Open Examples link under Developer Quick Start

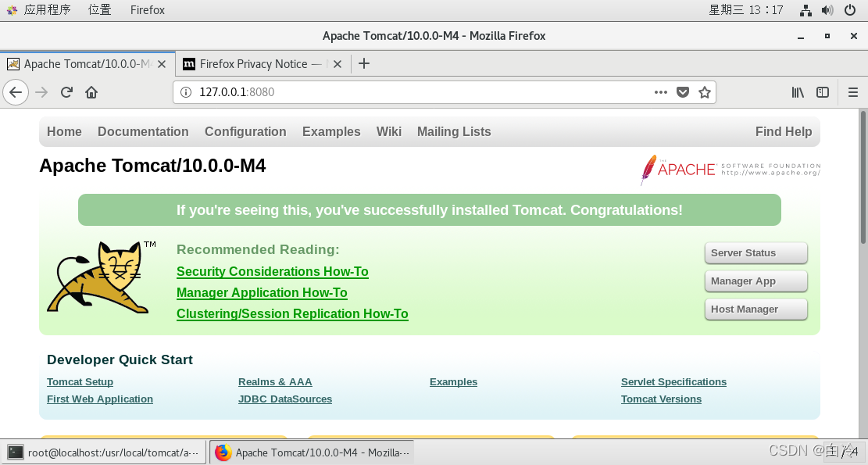point(453,382)
